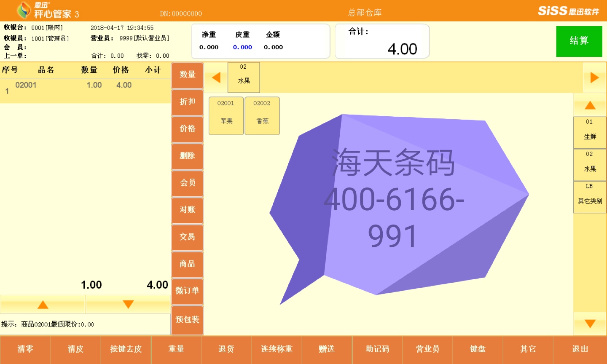The image size is (607, 364).
Task: Open the LB 其它类别 category
Action: click(589, 197)
